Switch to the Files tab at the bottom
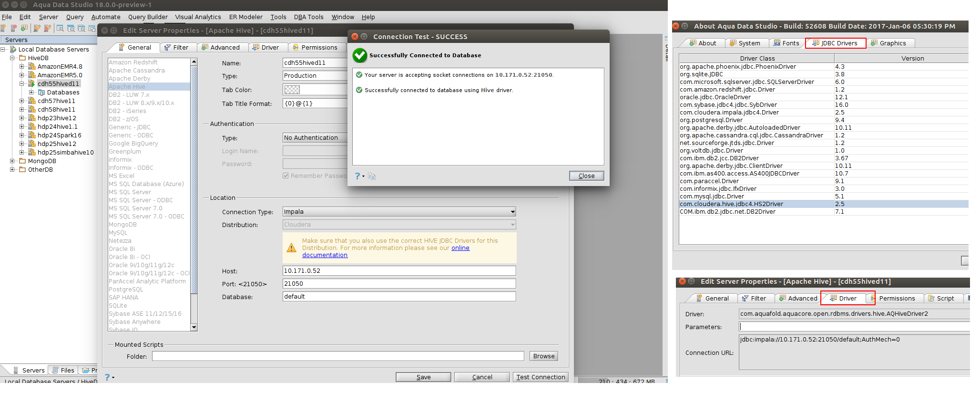 [x=63, y=370]
